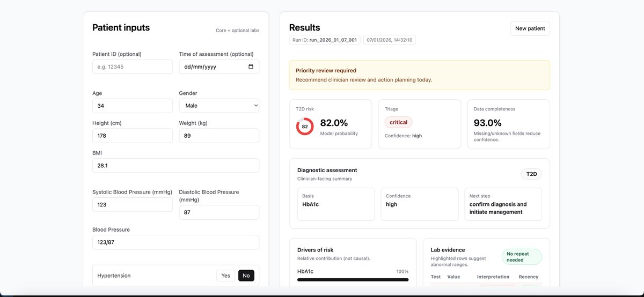Viewport: 644px width, 297px height.
Task: Click the T2D diagnosis badge
Action: pos(531,174)
